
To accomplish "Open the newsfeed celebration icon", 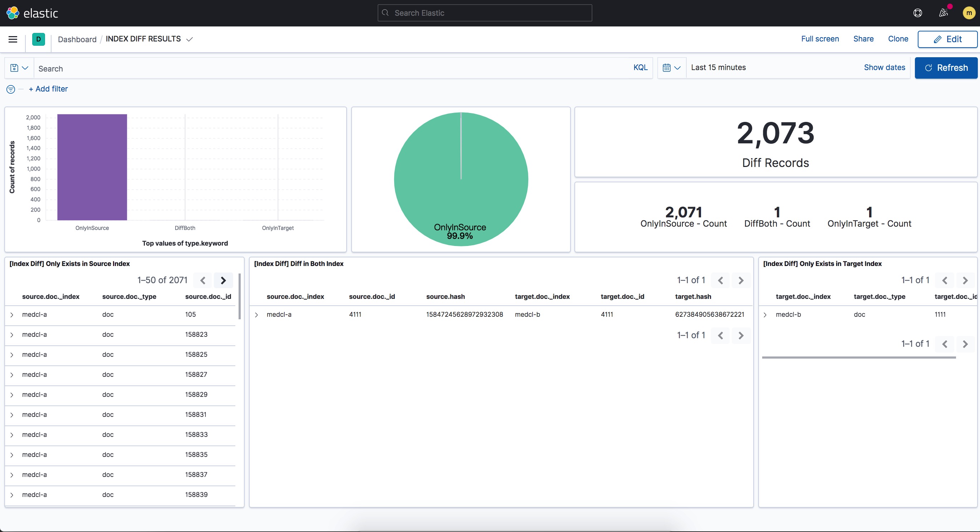I will pos(943,13).
